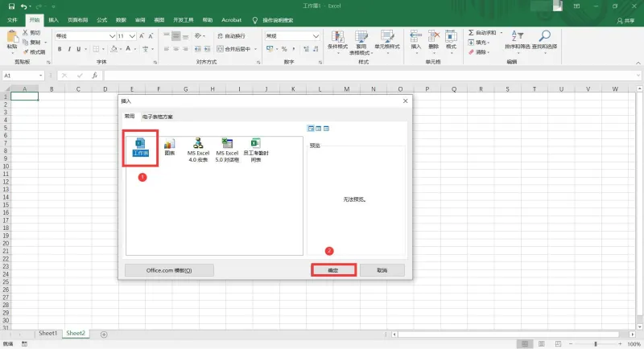Viewport: 644px width, 349px height.
Task: Toggle bold formatting in font group
Action: (60, 49)
